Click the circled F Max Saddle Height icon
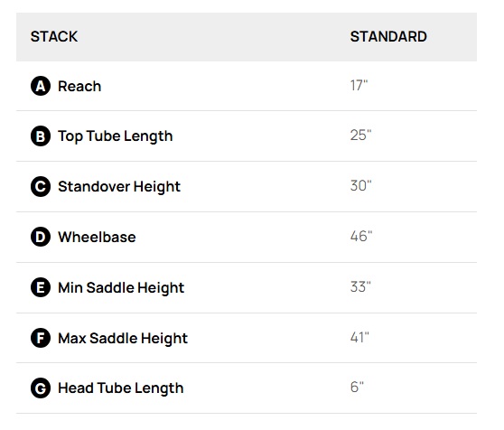The height and width of the screenshot is (430, 504). 41,338
